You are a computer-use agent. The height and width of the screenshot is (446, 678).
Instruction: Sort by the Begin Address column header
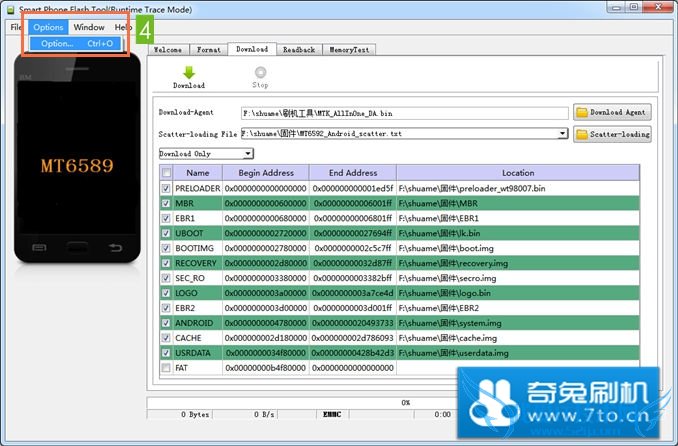[265, 173]
